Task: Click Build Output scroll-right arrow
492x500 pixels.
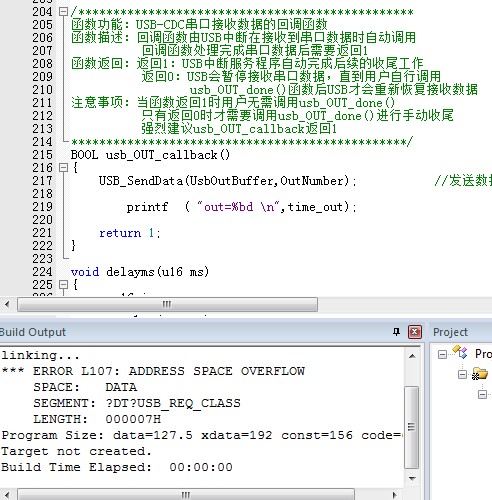Action: click(395, 495)
